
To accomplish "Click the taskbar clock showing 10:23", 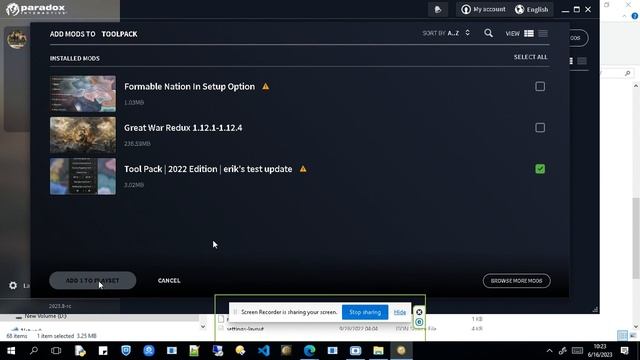I will [600, 351].
